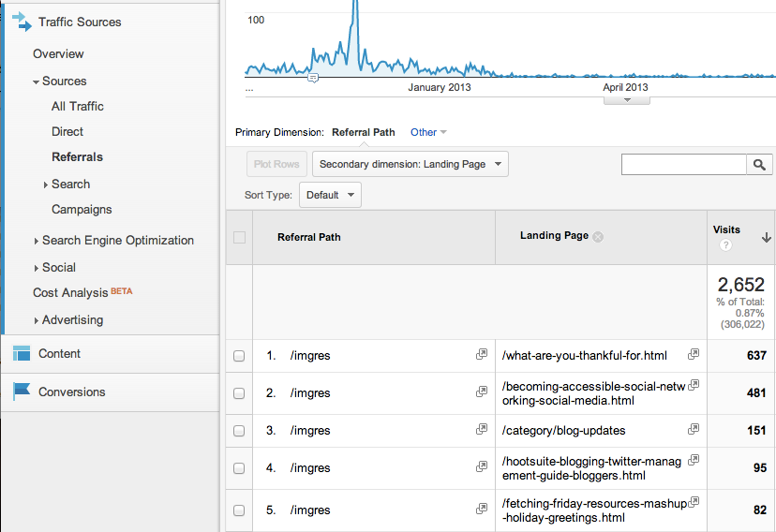Open row 3 /imgres referral link icon

(x=482, y=429)
